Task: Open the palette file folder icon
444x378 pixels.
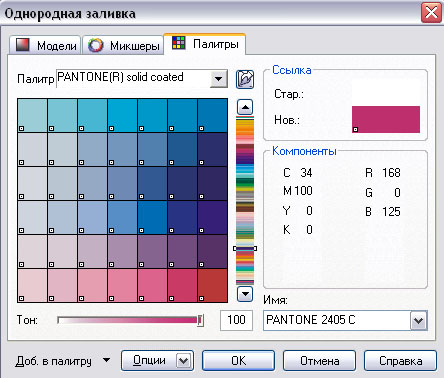Action: [245, 79]
